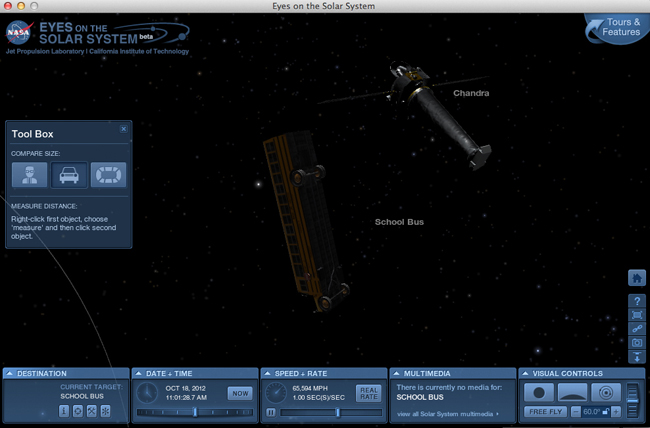Click the 11:01:28.7 AM time text

click(186, 398)
